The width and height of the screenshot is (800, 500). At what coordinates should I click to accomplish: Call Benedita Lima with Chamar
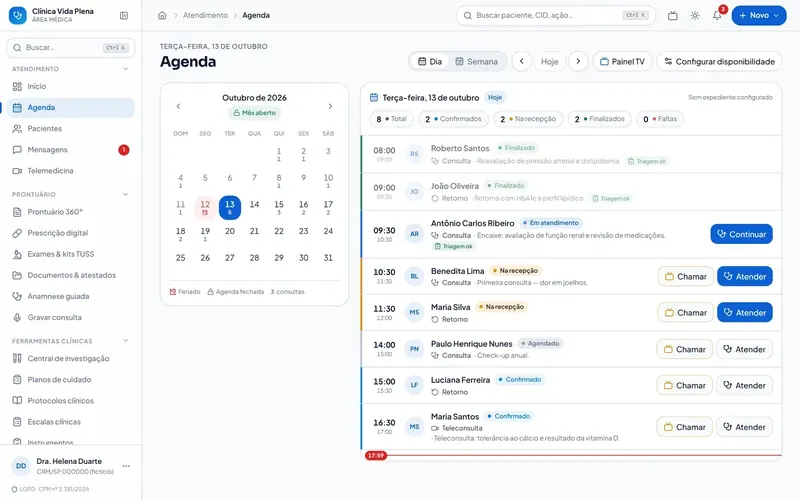point(686,277)
